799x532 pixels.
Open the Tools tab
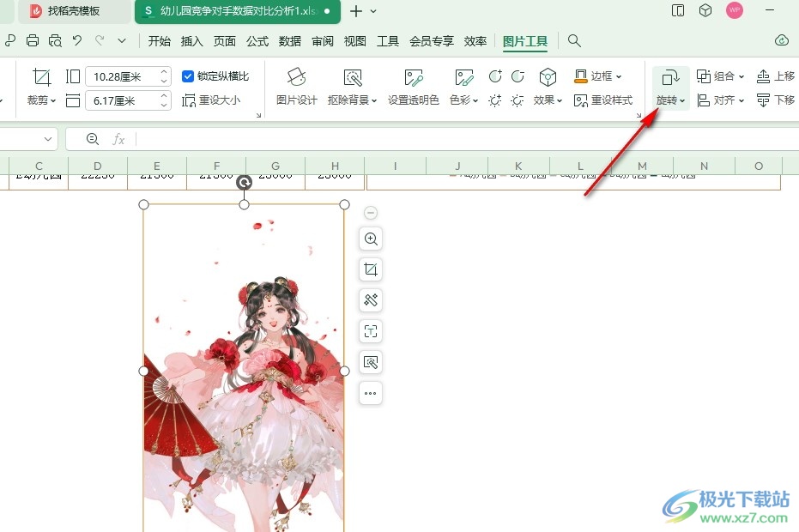pyautogui.click(x=388, y=41)
